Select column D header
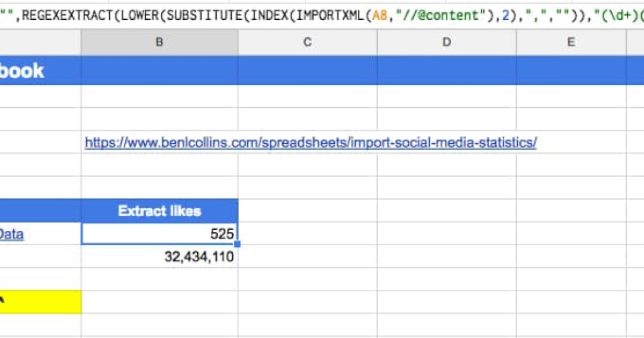This screenshot has width=644, height=338. pos(447,42)
